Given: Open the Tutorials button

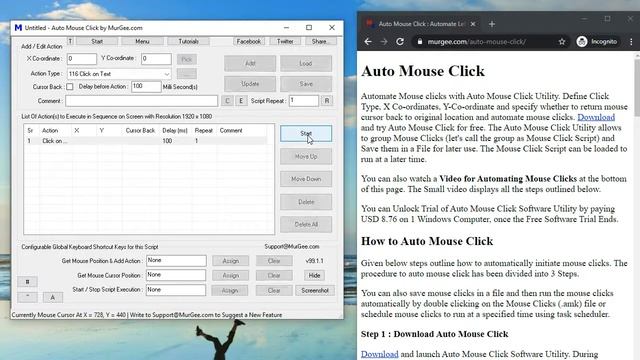Looking at the screenshot, I should [x=188, y=41].
